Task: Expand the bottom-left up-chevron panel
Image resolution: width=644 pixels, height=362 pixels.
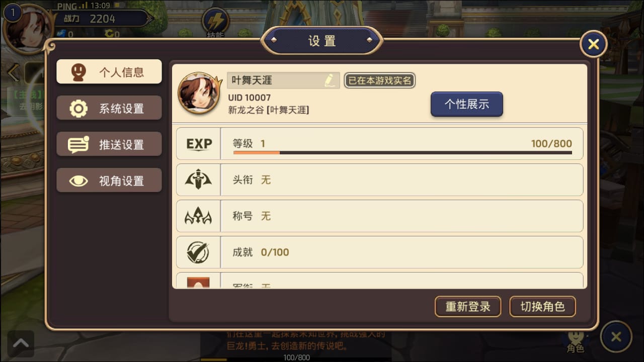Action: (x=21, y=343)
